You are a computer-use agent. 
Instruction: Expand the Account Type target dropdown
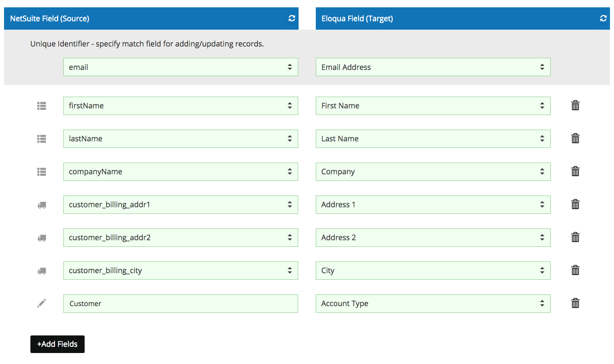click(433, 304)
